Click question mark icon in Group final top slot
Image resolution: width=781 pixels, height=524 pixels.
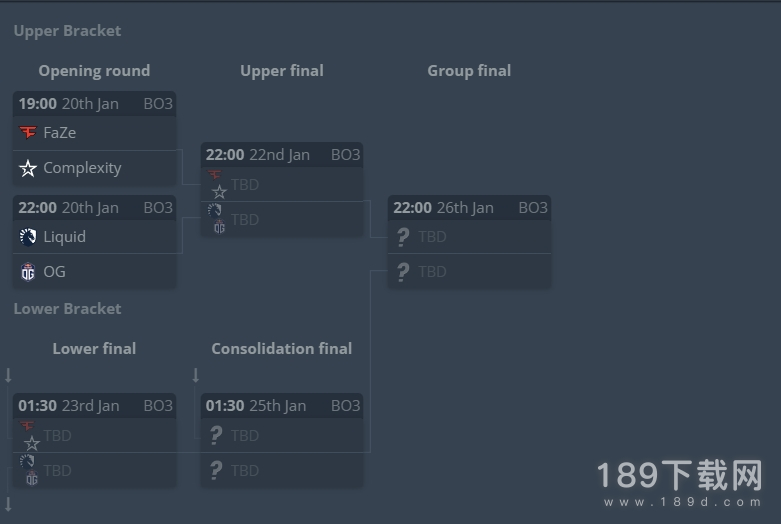(x=402, y=237)
